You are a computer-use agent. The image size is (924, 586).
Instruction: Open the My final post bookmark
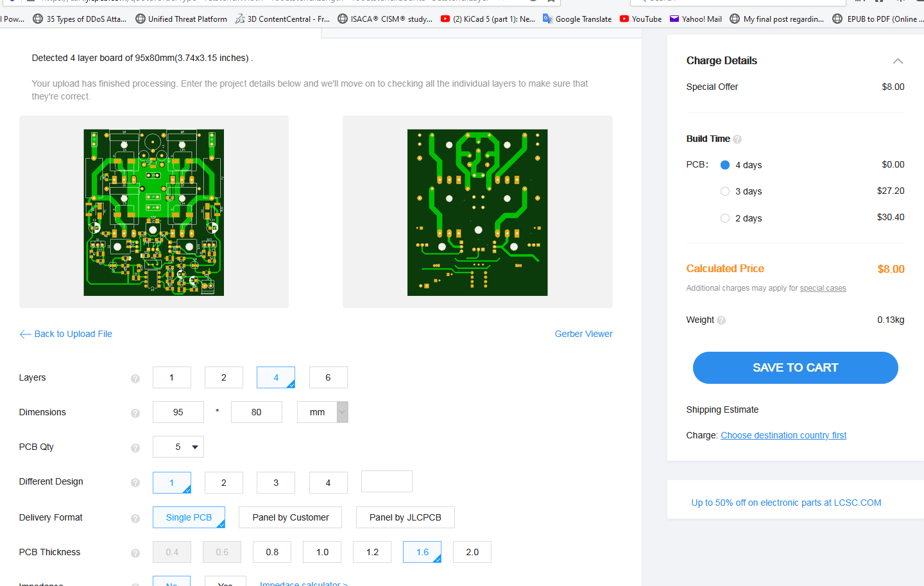coord(777,19)
